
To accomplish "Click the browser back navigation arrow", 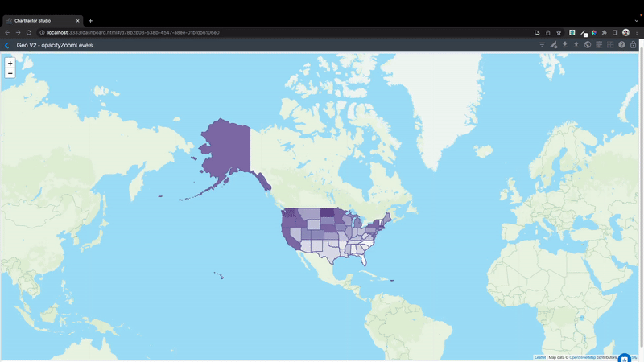I will point(7,32).
